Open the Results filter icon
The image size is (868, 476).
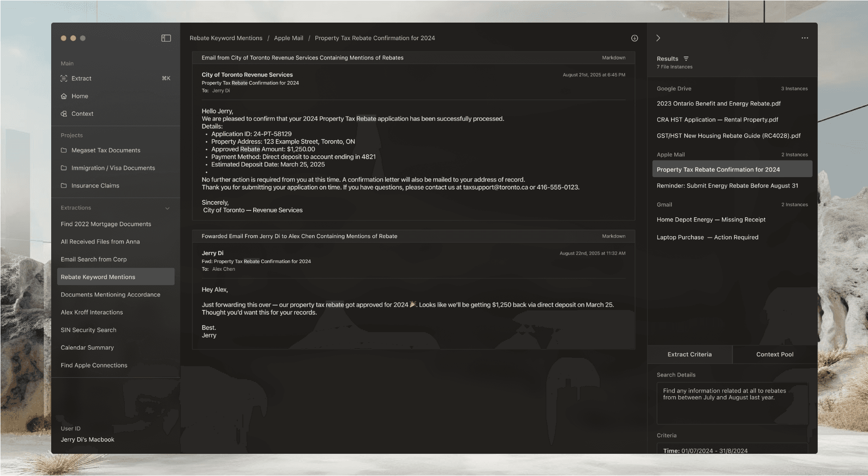pyautogui.click(x=686, y=59)
